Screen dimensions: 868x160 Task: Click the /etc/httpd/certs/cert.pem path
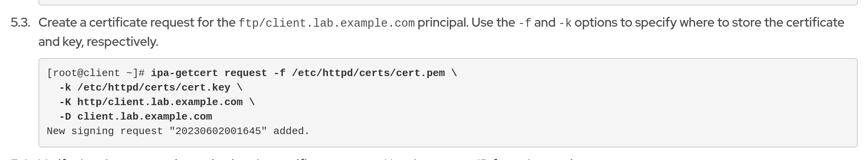368,73
